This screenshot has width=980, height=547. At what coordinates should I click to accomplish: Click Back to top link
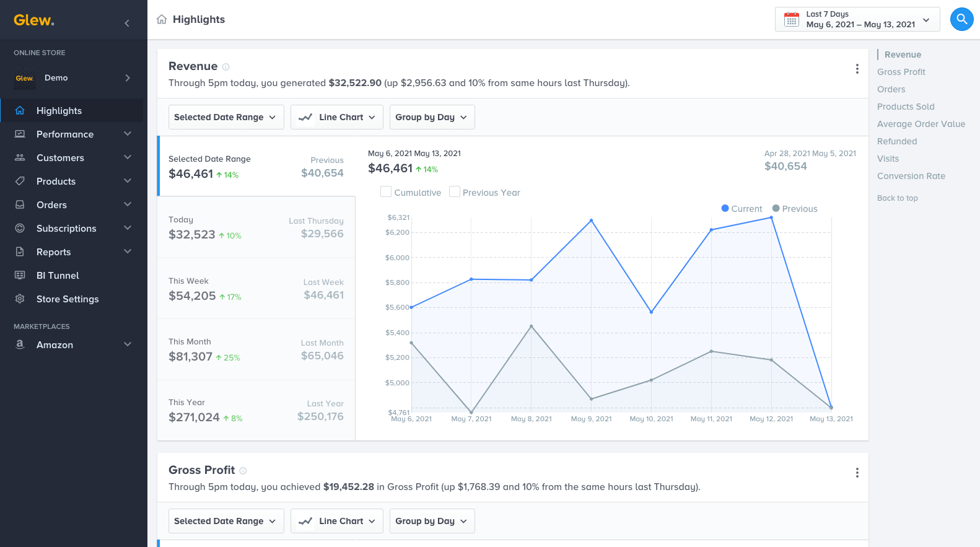898,198
